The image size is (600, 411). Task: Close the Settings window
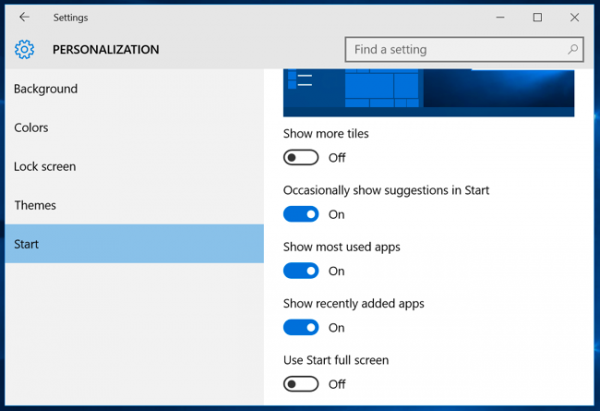click(x=574, y=17)
